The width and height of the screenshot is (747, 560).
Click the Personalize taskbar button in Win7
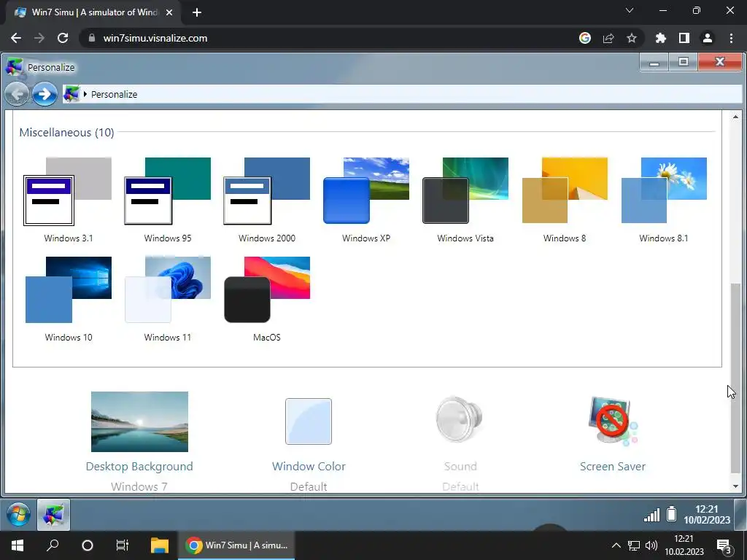[x=53, y=515]
